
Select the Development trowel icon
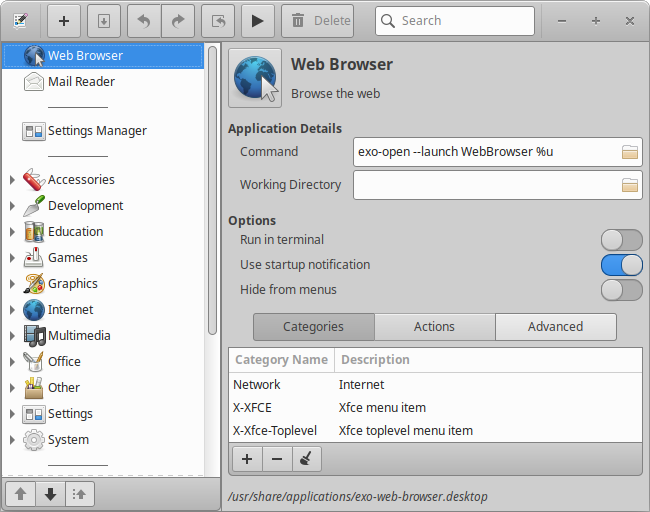coord(34,206)
